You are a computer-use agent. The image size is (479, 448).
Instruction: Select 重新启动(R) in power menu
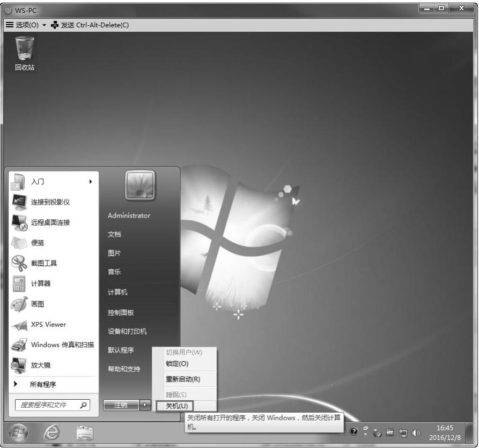coord(183,379)
